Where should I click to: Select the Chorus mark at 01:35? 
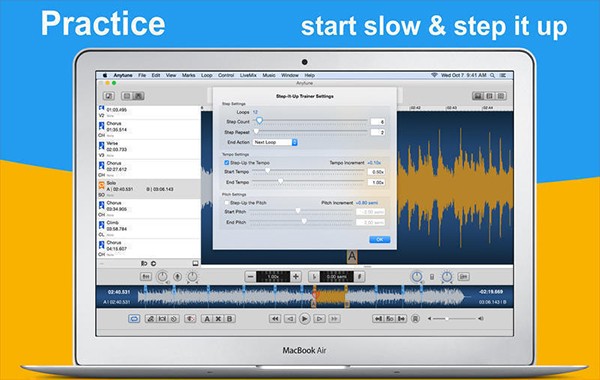tap(149, 130)
